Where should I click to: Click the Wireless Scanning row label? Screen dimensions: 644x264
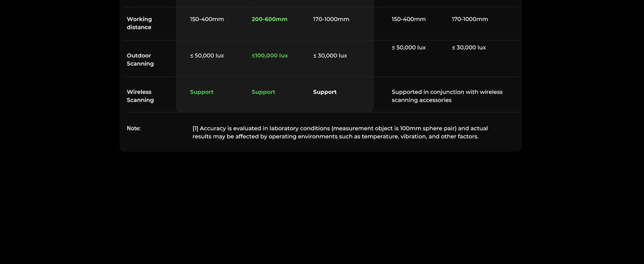[140, 96]
